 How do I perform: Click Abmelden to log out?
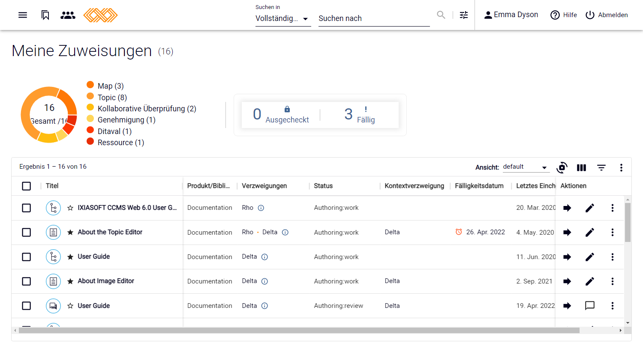[x=607, y=15]
